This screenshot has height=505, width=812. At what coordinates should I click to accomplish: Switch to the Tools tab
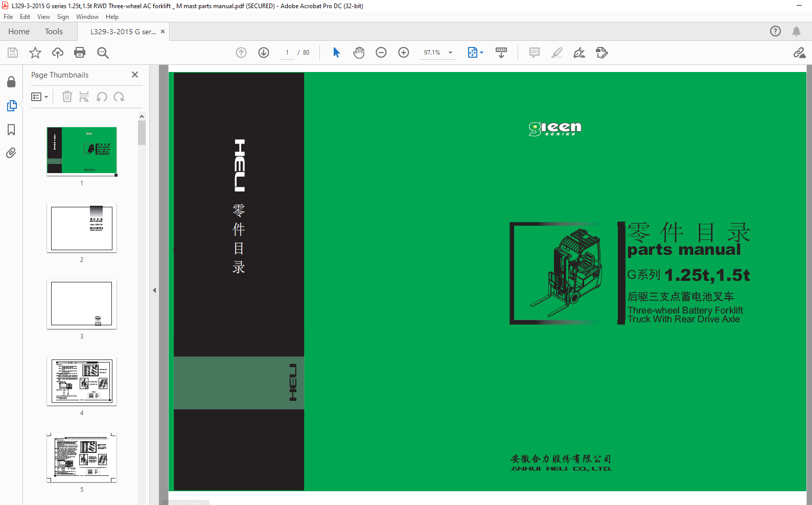click(54, 31)
